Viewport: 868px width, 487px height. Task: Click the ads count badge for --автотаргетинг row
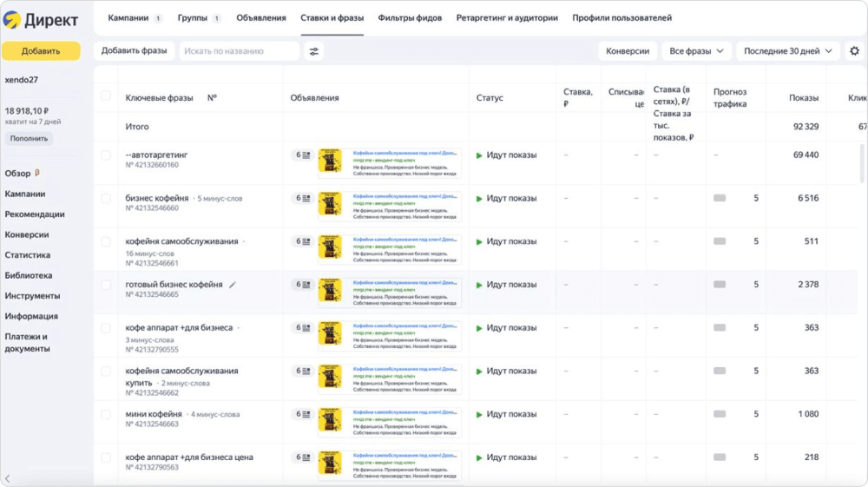[x=303, y=155]
